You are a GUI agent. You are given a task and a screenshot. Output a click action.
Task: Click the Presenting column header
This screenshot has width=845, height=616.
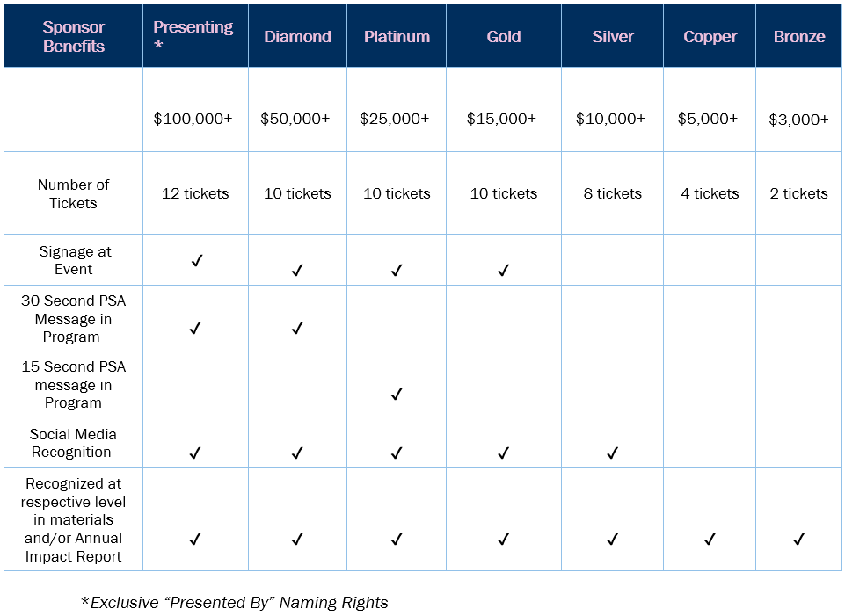click(x=195, y=35)
